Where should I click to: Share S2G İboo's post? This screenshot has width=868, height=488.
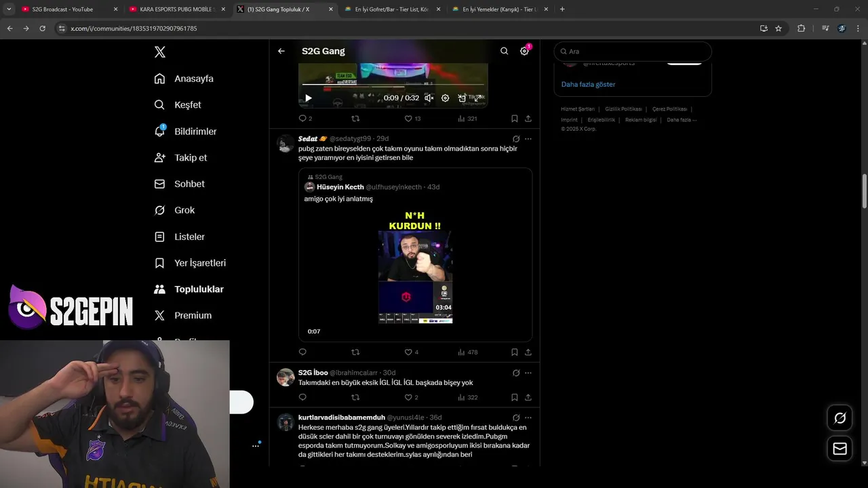(528, 397)
